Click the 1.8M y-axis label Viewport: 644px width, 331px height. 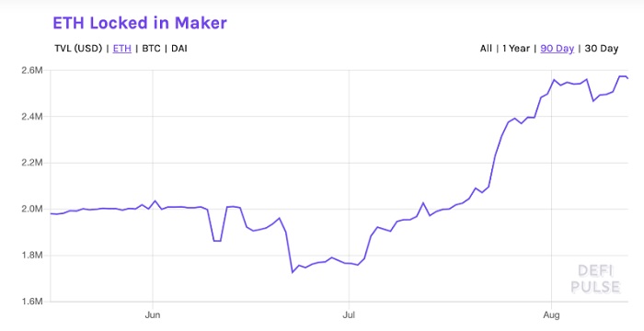pyautogui.click(x=32, y=256)
